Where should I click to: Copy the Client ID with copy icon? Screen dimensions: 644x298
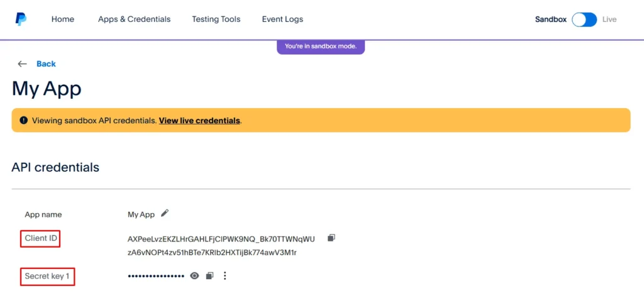[331, 238]
